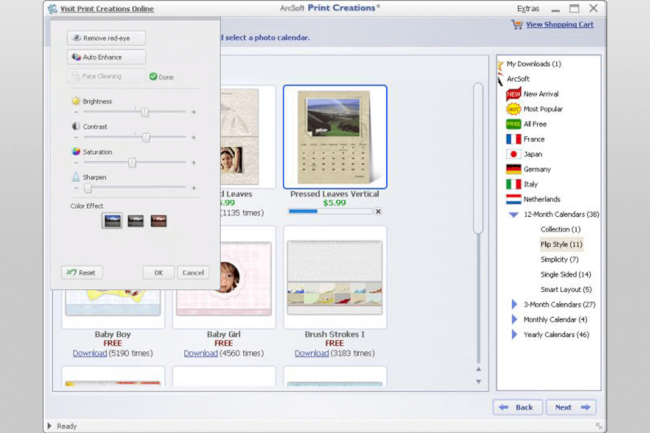Image resolution: width=650 pixels, height=433 pixels.
Task: Click the Pressed Leaves Vertical download progress bar
Action: click(330, 211)
